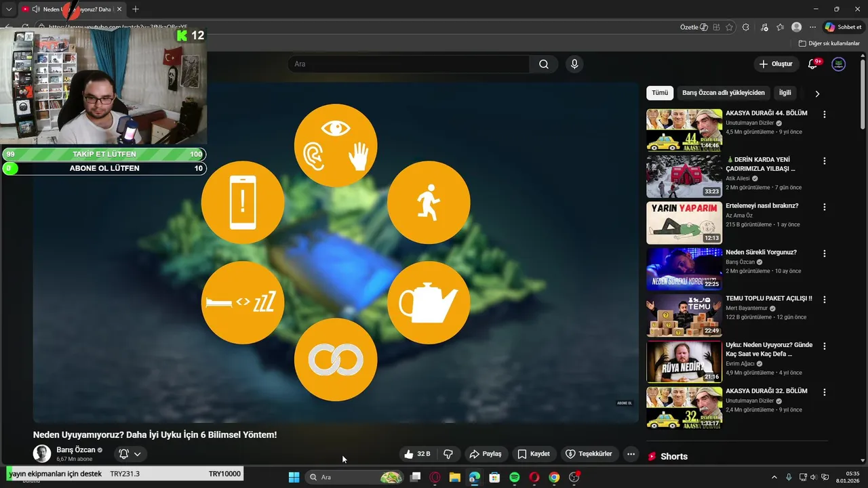Dislike the video with thumbs-down icon
This screenshot has width=868, height=488.
pos(448,454)
